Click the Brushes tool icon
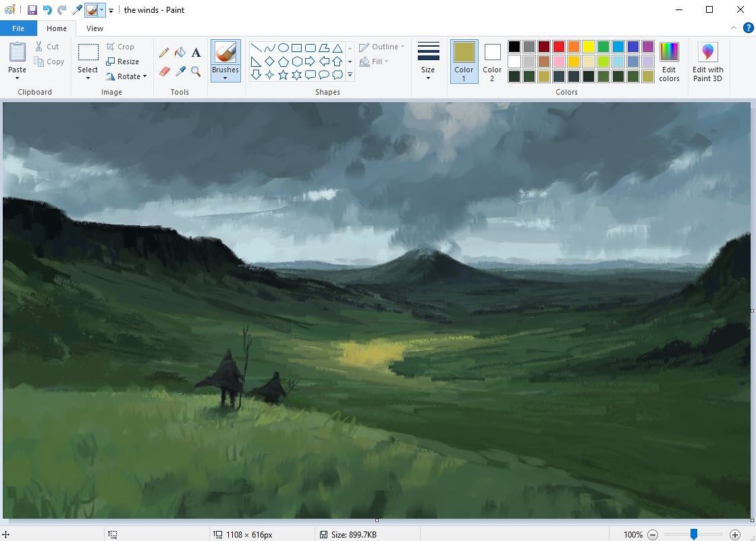756x541 pixels. tap(225, 52)
